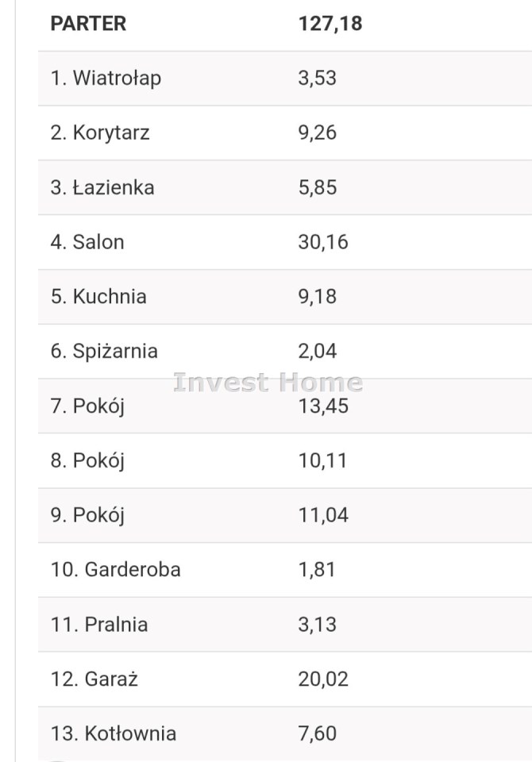
Task: Click the Łazienka row label
Action: pyautogui.click(x=102, y=187)
